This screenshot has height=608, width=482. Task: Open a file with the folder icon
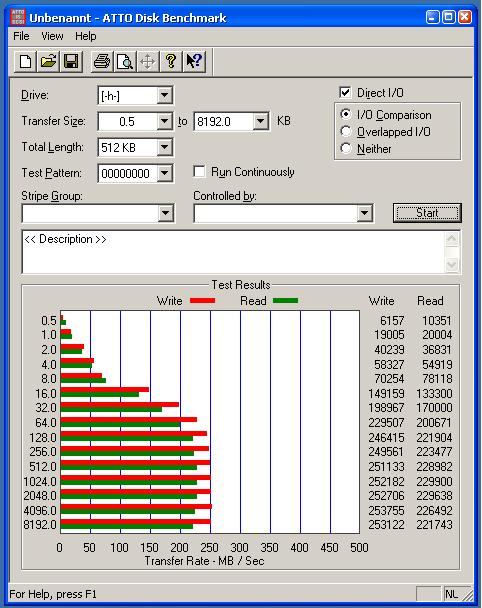point(48,61)
